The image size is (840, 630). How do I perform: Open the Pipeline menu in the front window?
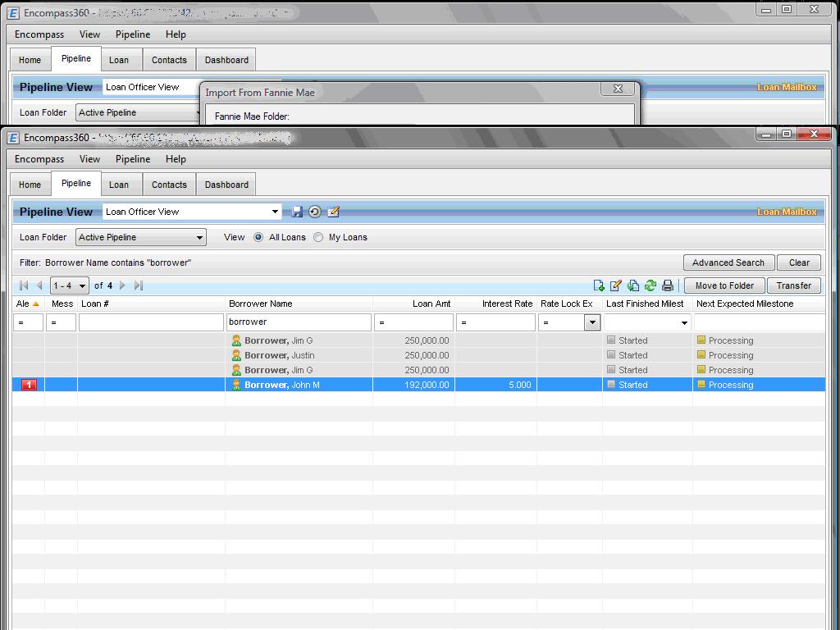tap(133, 159)
